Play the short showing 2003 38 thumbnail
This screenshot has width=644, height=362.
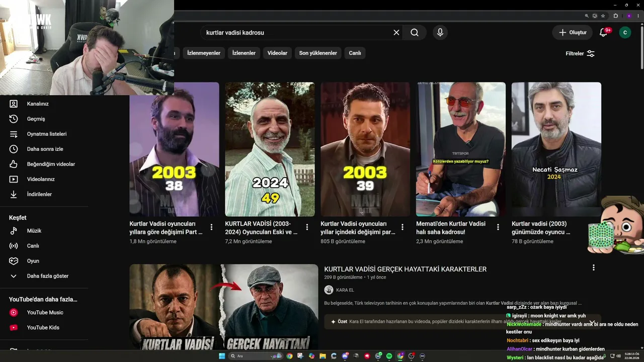click(174, 149)
